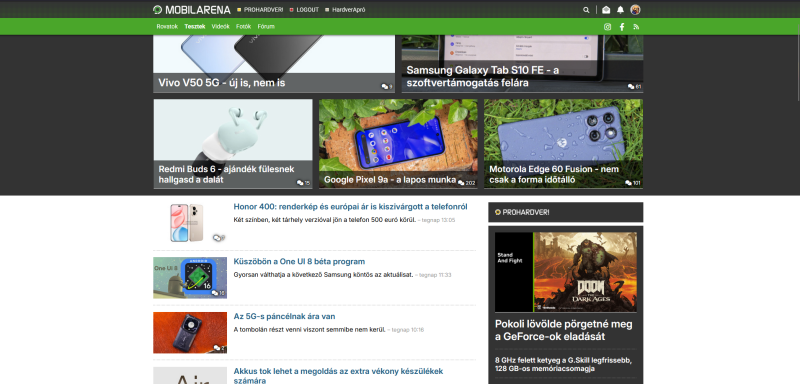Click the Mobilarena logo

click(192, 10)
